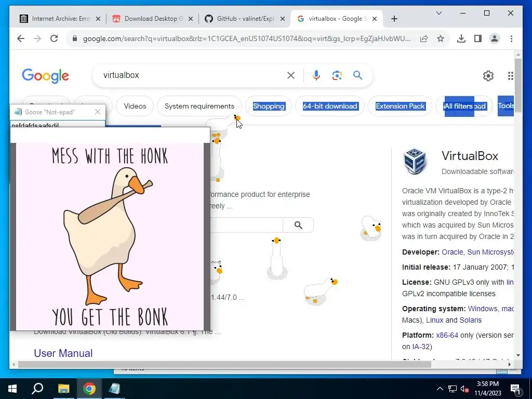Open Chrome three-dot menu
The height and width of the screenshot is (399, 532).
[511, 38]
